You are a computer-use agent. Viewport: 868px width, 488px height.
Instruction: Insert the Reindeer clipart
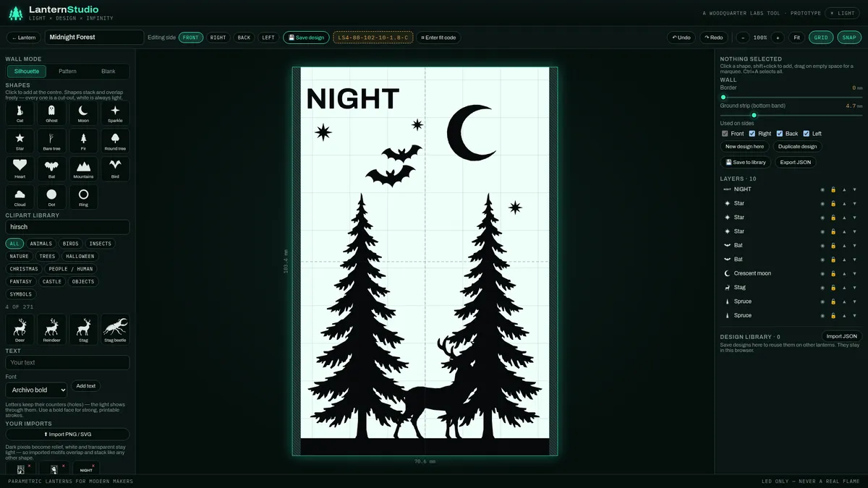point(51,329)
